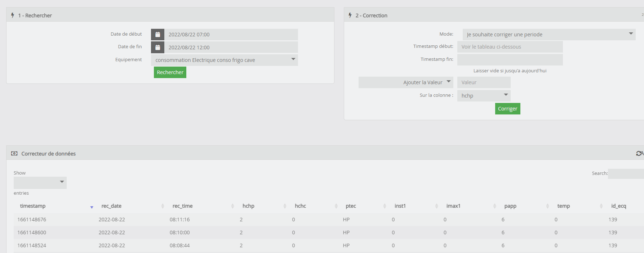Sort by timestamp column arrow
The height and width of the screenshot is (253, 644).
point(92,207)
